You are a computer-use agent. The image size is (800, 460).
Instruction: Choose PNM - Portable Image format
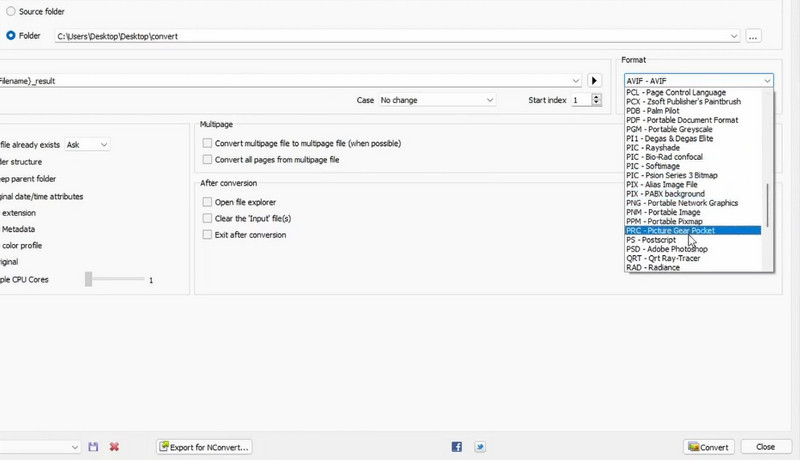[693, 212]
